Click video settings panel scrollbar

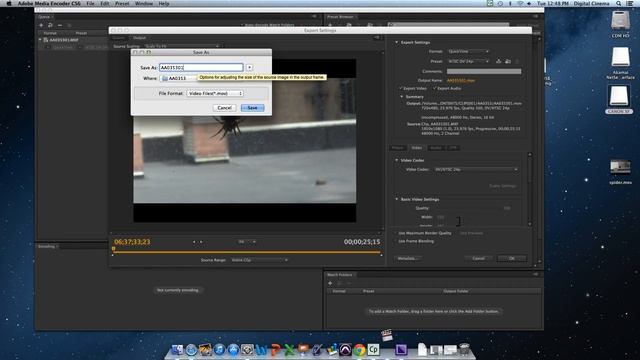click(530, 189)
